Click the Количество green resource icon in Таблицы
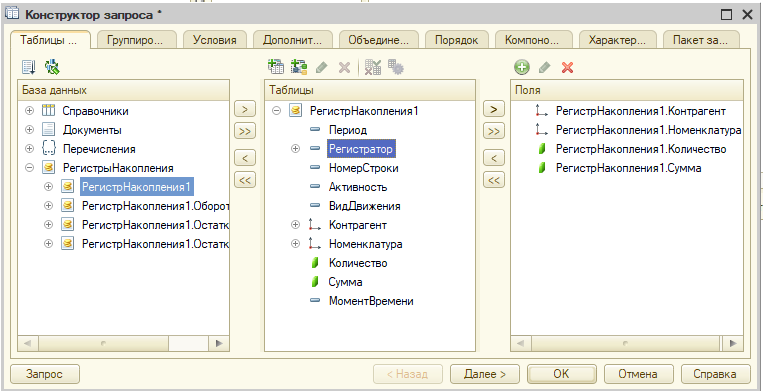 pyautogui.click(x=315, y=263)
